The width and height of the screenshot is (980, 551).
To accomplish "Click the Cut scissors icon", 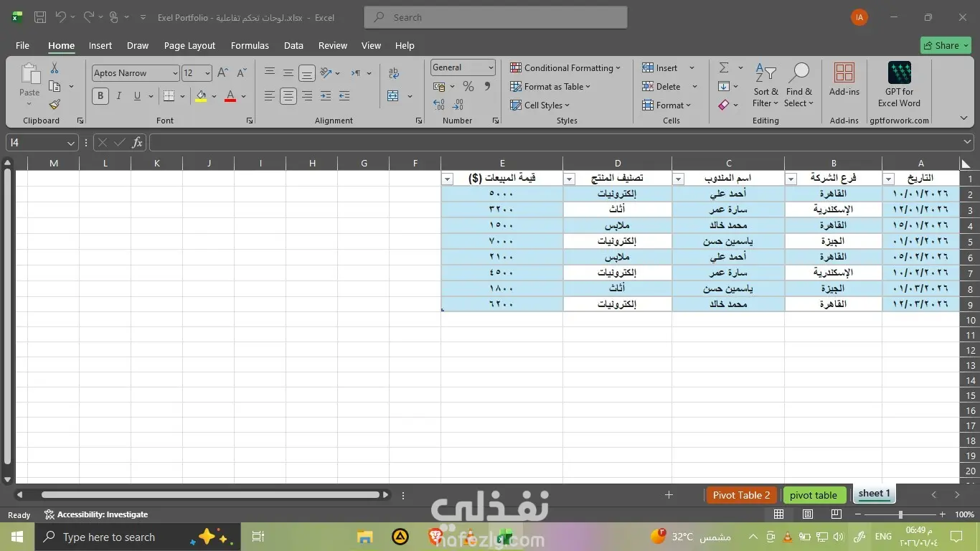I will (55, 68).
